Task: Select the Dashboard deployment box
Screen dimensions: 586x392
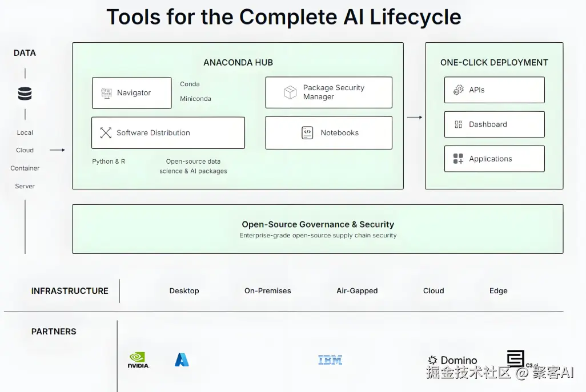Action: (x=495, y=124)
